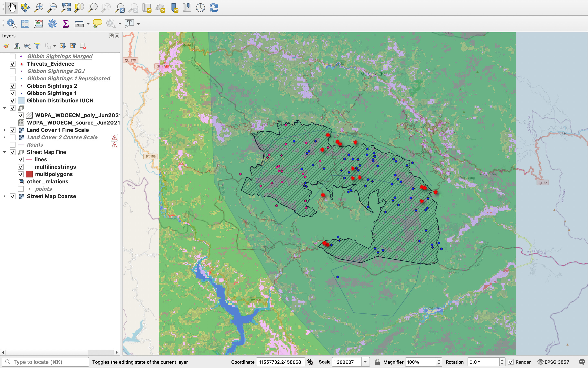Enable Gibbin Sightings Merged layer checkbox
Viewport: 588px width, 368px height.
(13, 56)
